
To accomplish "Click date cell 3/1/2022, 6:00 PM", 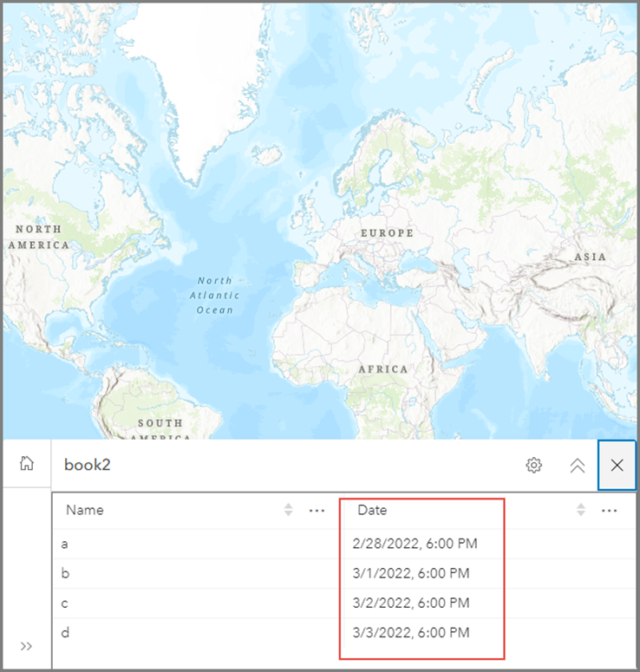I will 411,573.
